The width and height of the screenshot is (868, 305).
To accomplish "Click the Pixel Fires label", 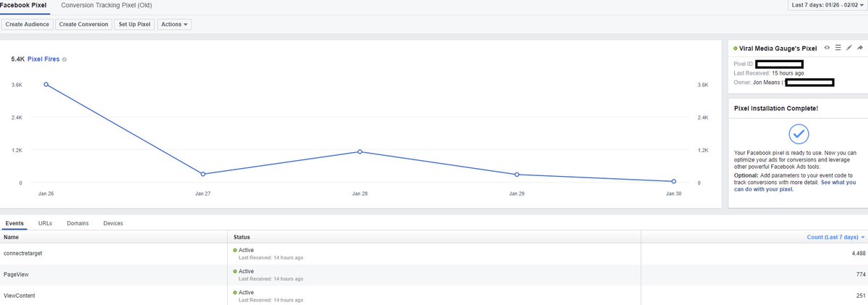I will [x=43, y=59].
